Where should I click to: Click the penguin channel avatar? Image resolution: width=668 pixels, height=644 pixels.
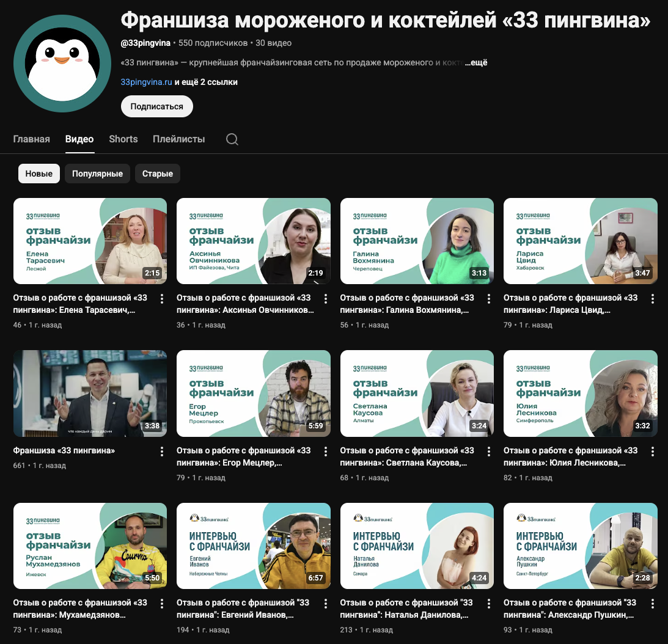pyautogui.click(x=62, y=64)
